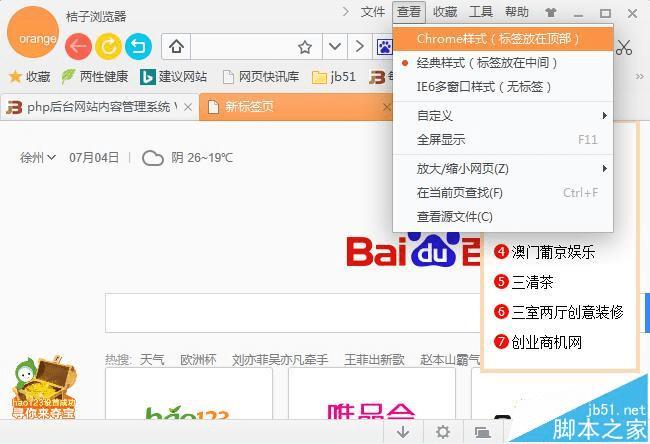Open the 两性健康 bookmark
The image size is (650, 444).
95,77
